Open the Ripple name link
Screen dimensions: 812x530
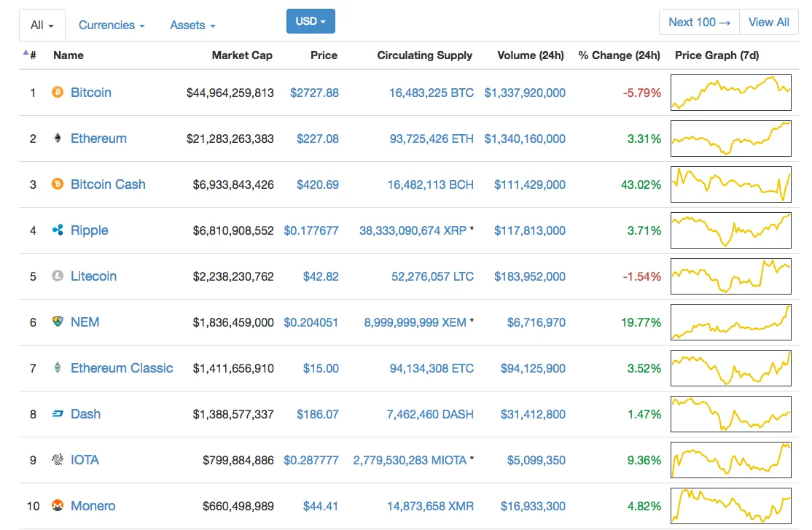89,230
